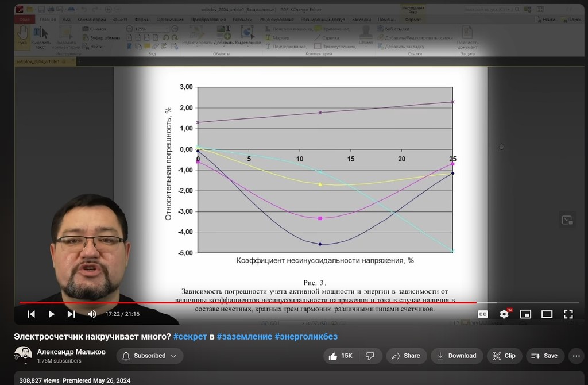Enable theater mode view
The image size is (588, 385).
(547, 314)
